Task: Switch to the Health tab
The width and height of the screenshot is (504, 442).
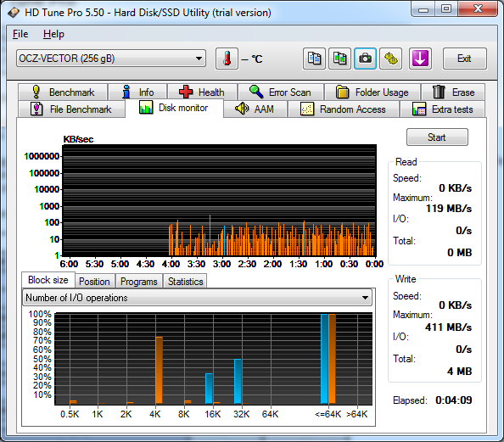Action: coord(202,92)
